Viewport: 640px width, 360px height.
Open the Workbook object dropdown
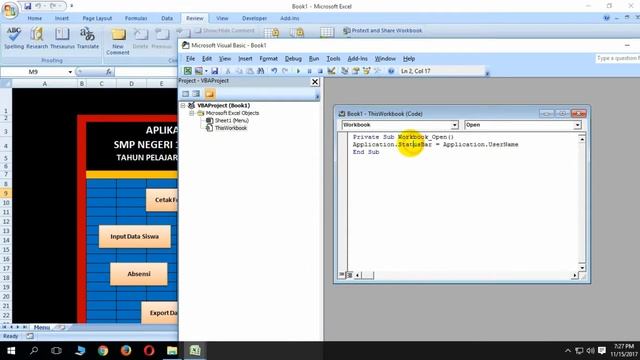point(454,125)
